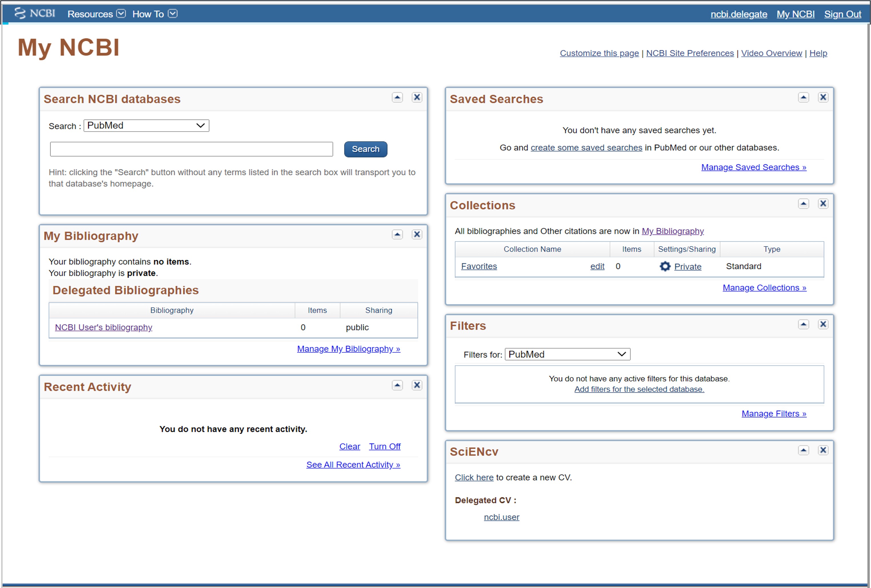This screenshot has height=588, width=871.
Task: Close the Filters panel
Action: coord(823,324)
